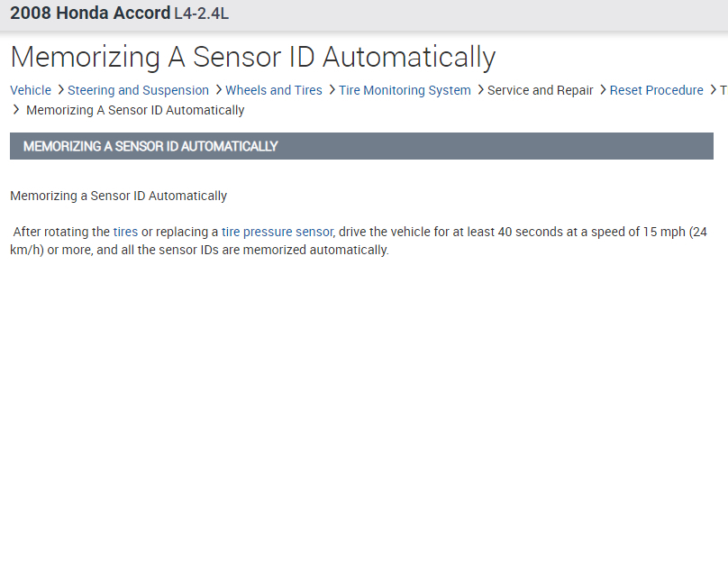728x567 pixels.
Task: Go to the Wheels and Tires breadcrumb
Action: (x=273, y=90)
